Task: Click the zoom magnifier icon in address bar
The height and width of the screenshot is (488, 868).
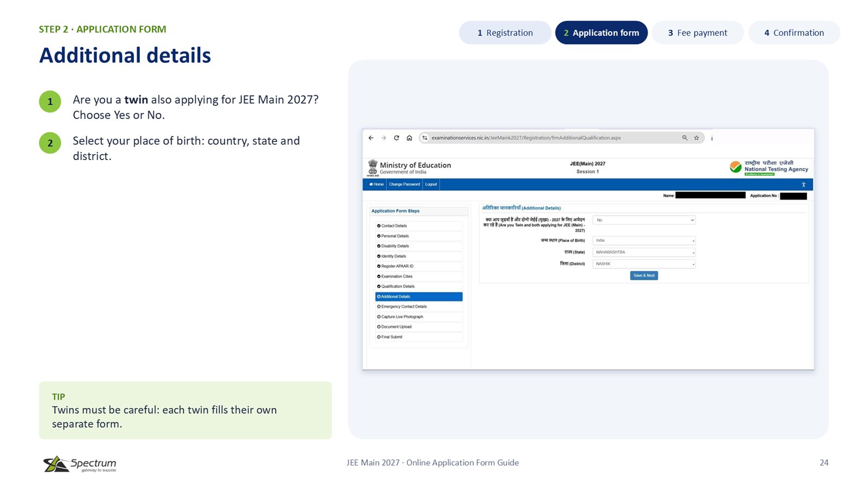Action: pos(685,138)
